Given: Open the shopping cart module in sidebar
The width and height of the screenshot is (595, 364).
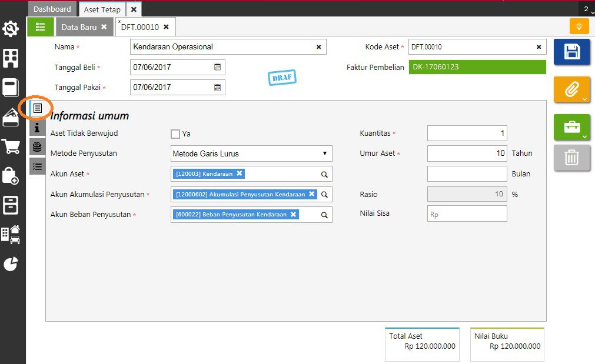Looking at the screenshot, I should tap(11, 146).
